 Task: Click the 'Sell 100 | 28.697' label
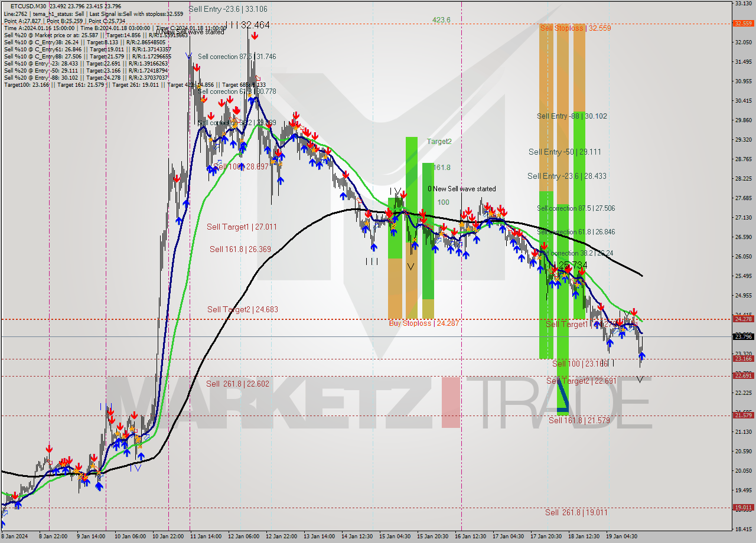pos(241,167)
